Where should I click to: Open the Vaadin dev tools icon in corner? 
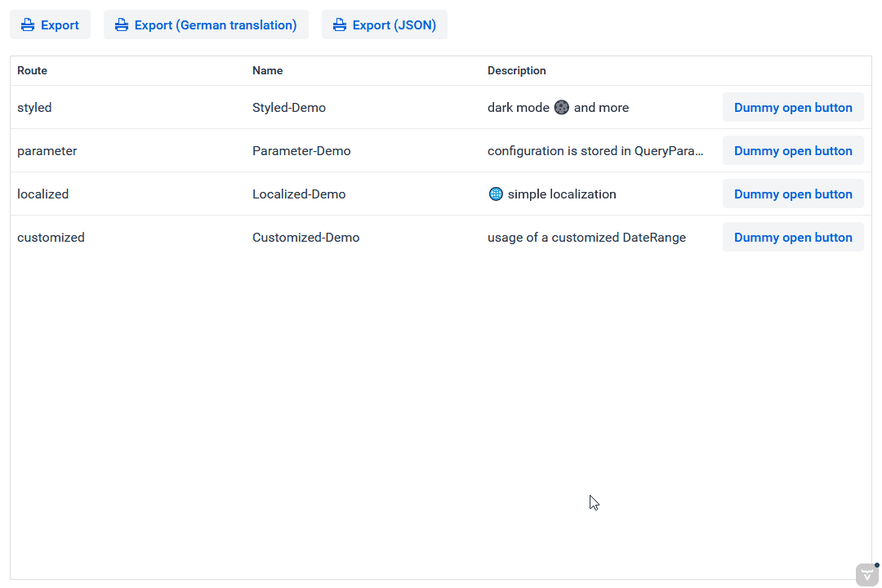867,574
